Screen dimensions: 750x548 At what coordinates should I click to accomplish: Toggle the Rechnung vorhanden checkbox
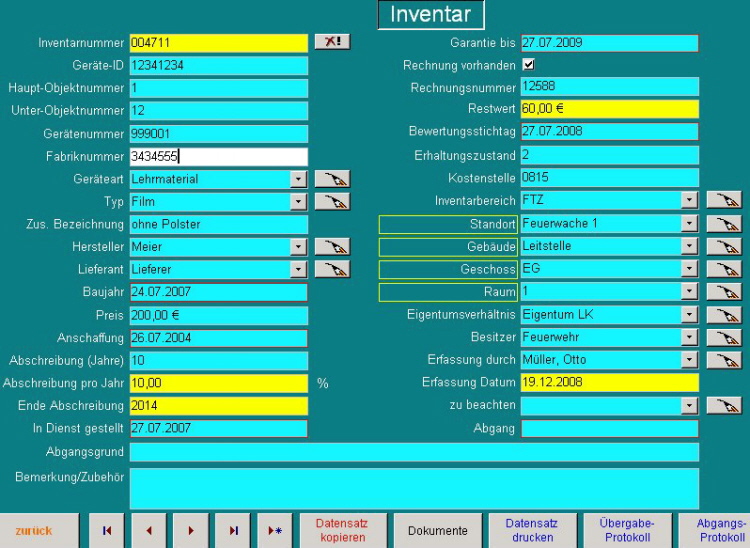(529, 65)
